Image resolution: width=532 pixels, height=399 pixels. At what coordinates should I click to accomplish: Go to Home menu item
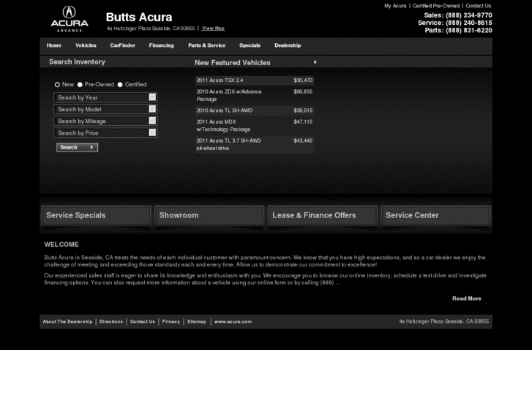pos(54,45)
